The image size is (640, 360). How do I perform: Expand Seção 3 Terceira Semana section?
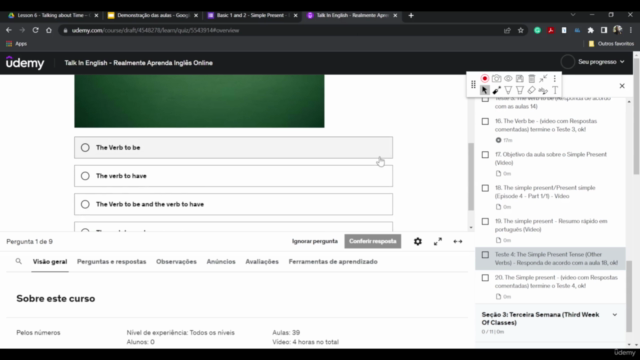point(550,322)
